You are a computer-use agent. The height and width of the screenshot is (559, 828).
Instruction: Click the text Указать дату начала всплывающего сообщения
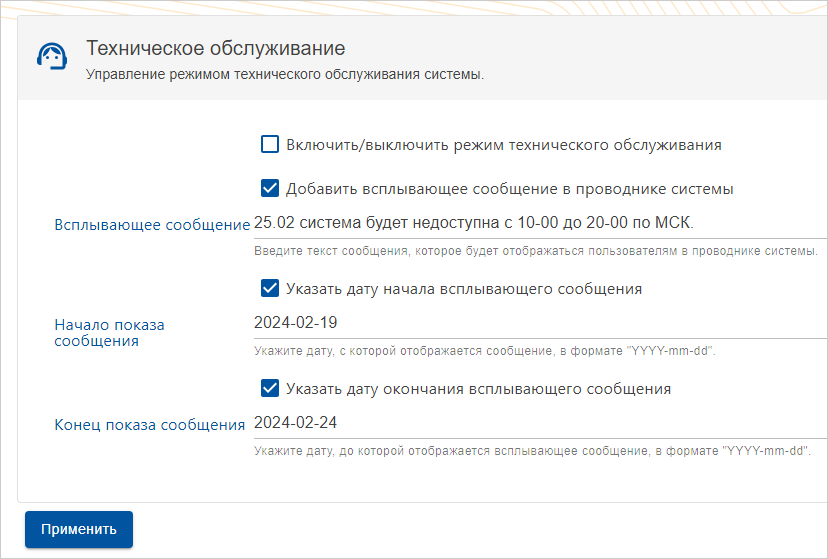(x=464, y=289)
